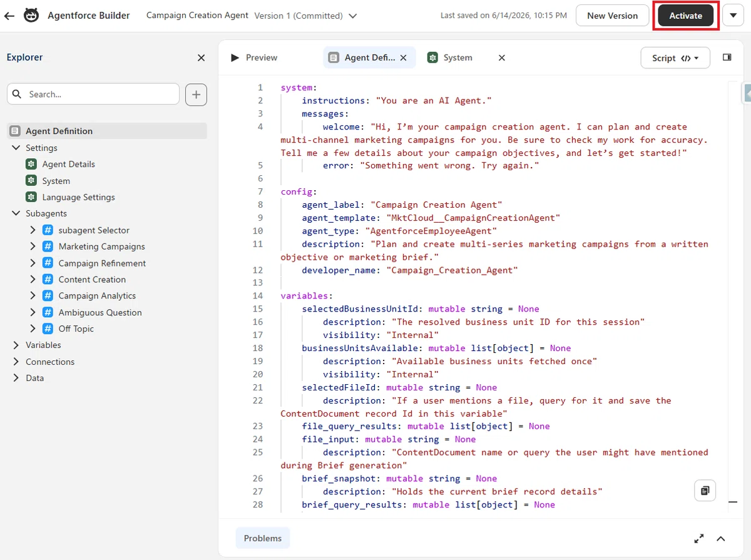Click the hash icon for Marketing Campaigns

(x=48, y=247)
